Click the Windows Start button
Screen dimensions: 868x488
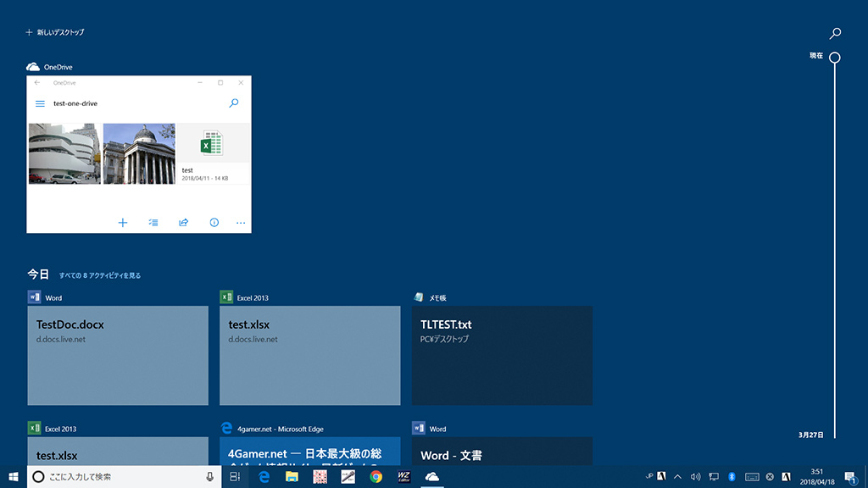click(14, 477)
